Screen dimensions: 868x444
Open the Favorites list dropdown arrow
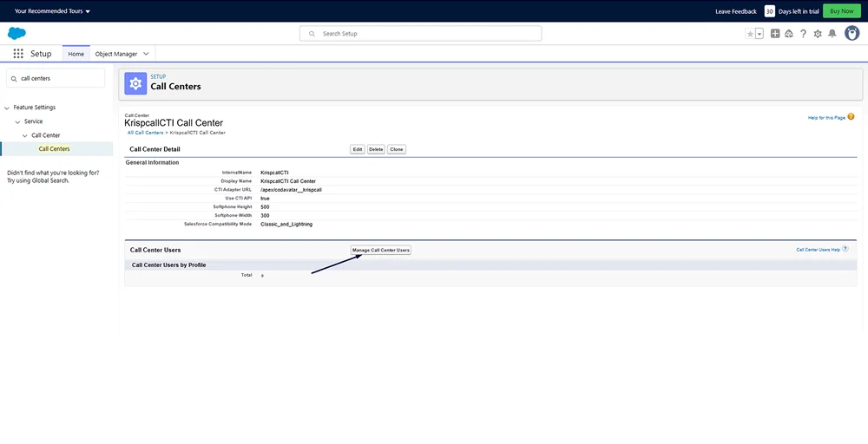(x=759, y=34)
